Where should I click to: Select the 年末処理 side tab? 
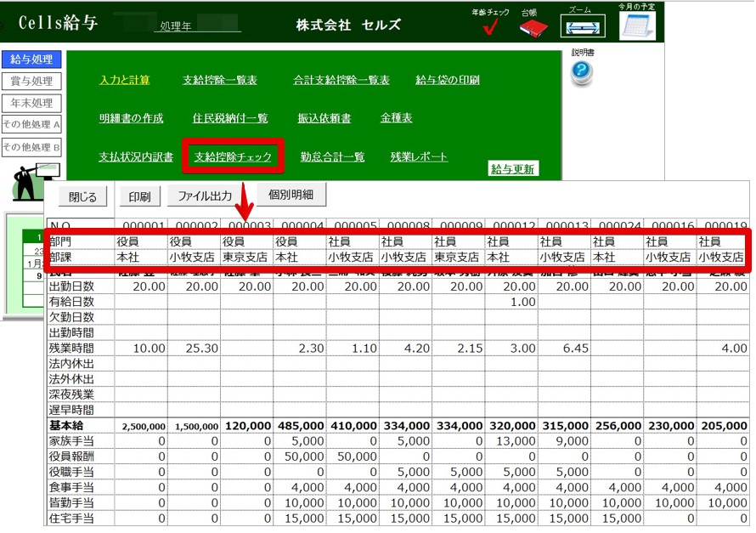31,104
